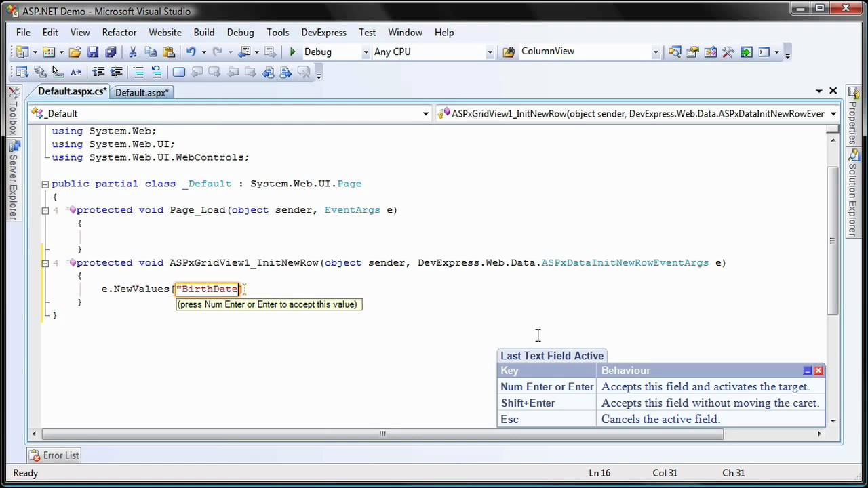
Task: Click the editor vertical scrollbar thumb
Action: [833, 241]
